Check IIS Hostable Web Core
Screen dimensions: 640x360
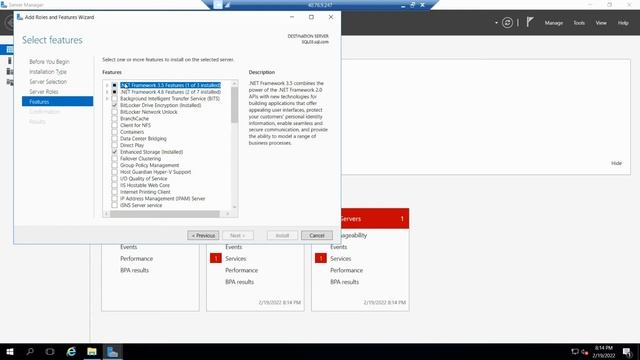tap(114, 185)
